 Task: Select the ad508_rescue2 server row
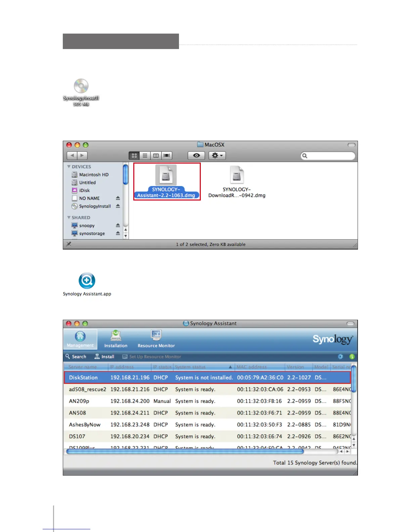(207, 389)
